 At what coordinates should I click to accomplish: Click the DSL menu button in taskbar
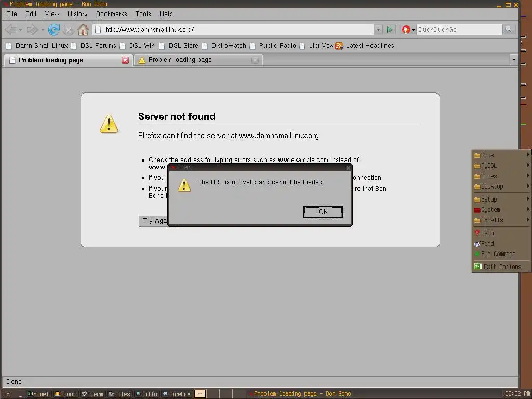[8, 394]
